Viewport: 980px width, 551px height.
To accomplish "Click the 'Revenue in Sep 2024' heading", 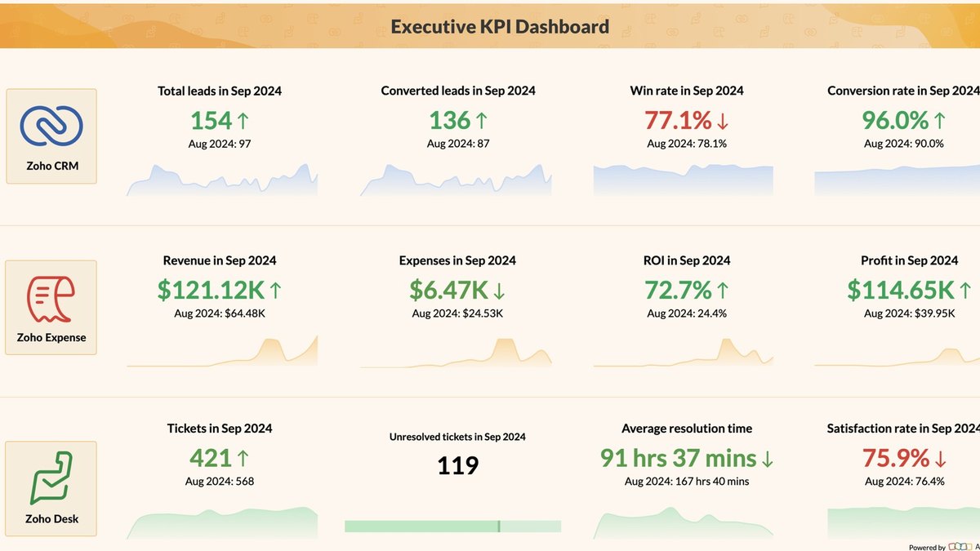I will point(220,261).
